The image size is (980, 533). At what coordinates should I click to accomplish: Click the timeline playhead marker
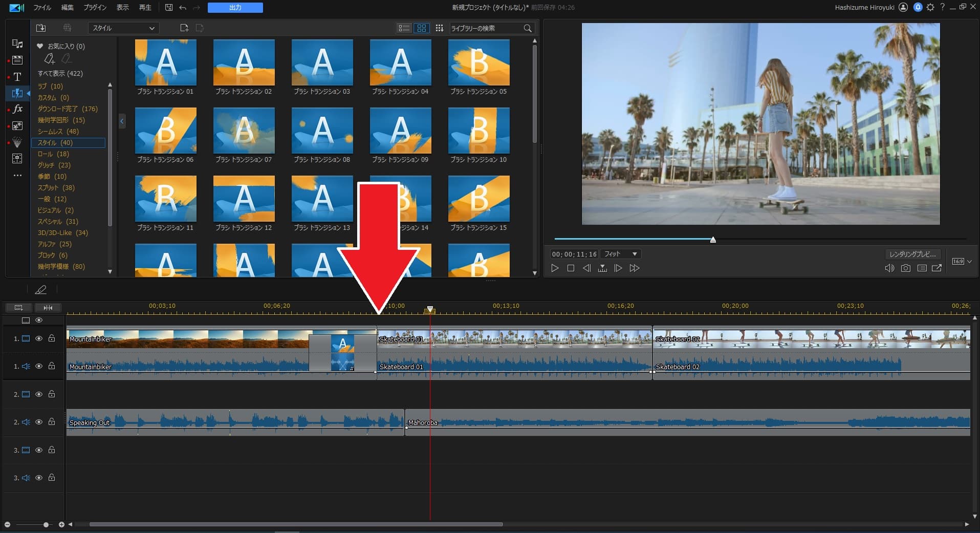click(x=430, y=310)
